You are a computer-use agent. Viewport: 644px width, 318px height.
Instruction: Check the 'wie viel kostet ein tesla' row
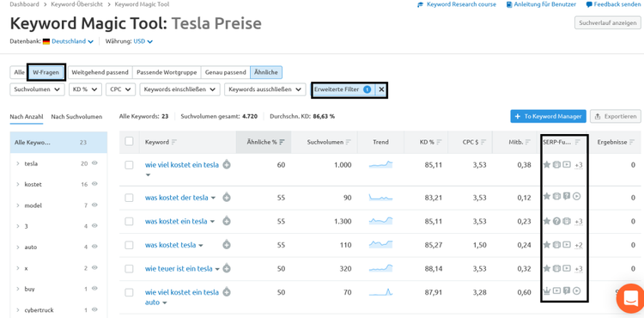[129, 165]
